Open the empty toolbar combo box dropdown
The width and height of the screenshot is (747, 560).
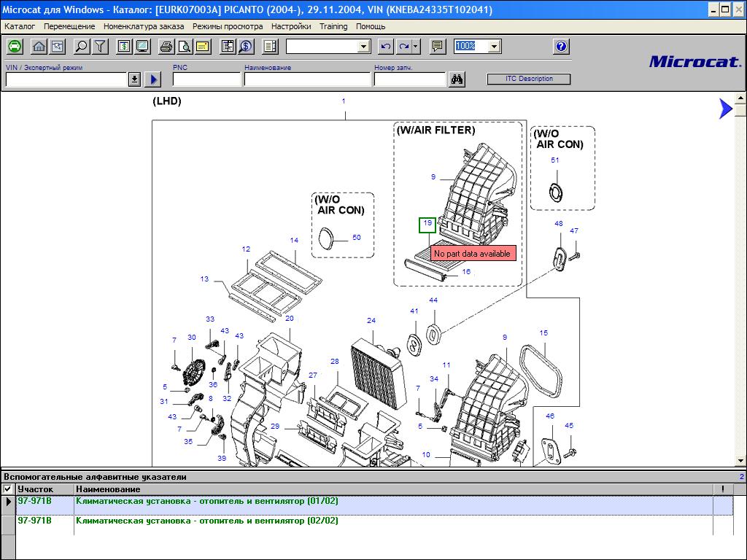click(x=364, y=47)
